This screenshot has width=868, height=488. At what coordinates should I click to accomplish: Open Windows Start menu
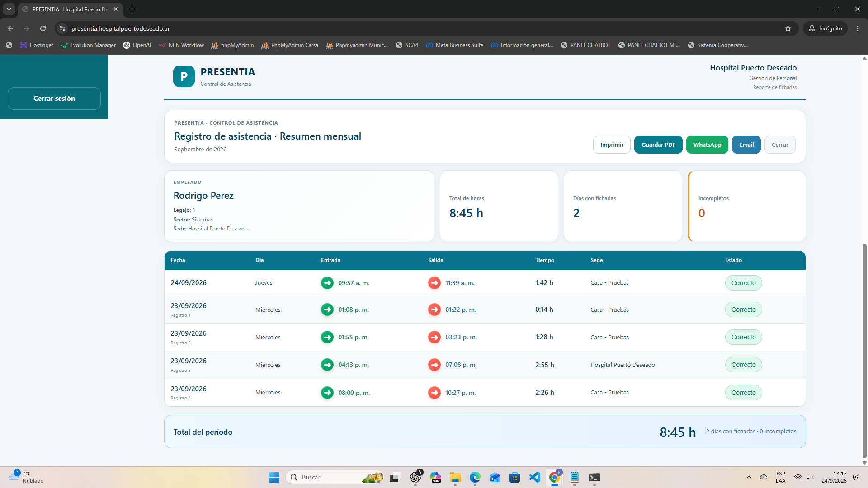tap(274, 477)
